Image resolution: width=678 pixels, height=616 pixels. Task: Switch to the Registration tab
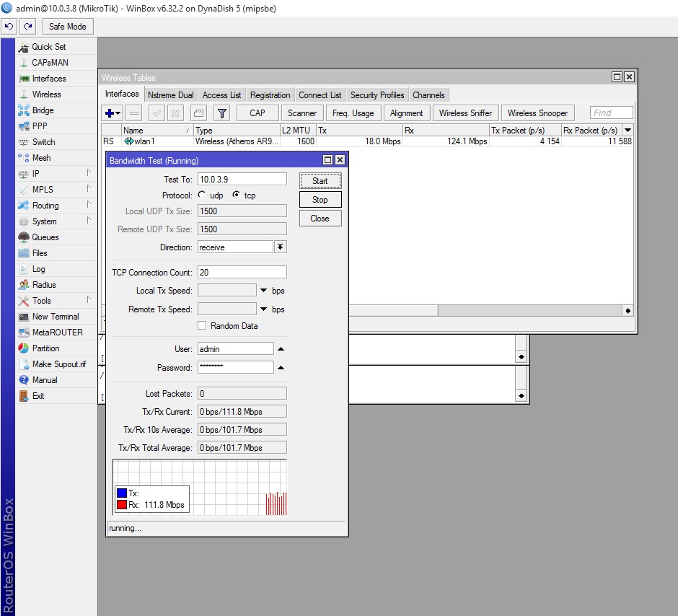tap(270, 95)
